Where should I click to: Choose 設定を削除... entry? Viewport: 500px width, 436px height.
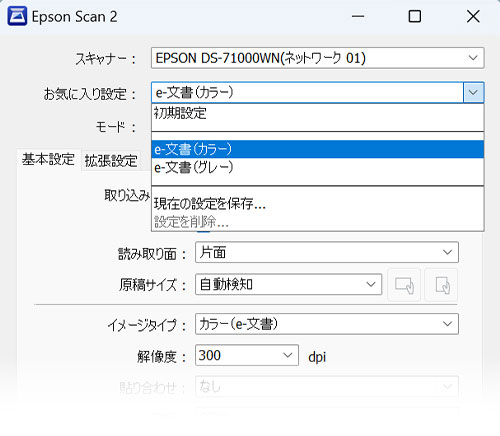(317, 222)
